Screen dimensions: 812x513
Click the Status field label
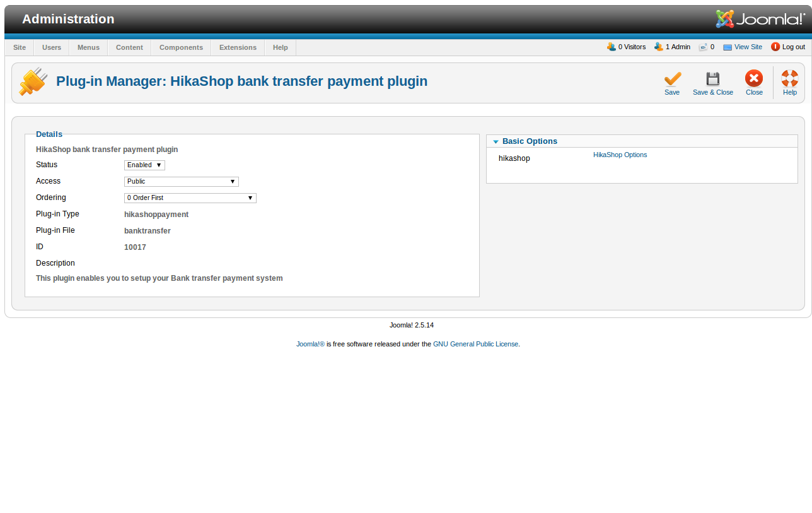pos(47,165)
